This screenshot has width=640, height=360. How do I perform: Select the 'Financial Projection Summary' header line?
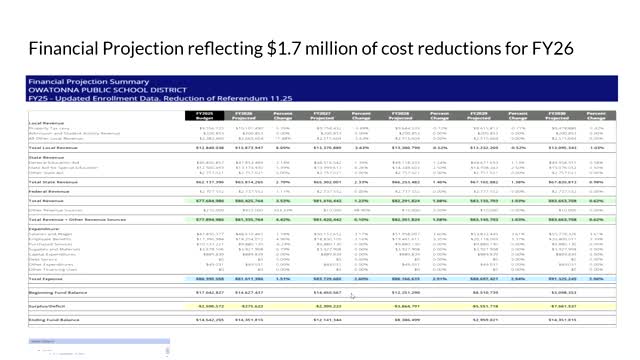click(89, 82)
